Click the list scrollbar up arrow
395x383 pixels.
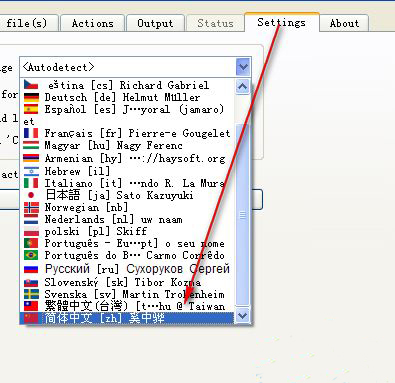242,87
